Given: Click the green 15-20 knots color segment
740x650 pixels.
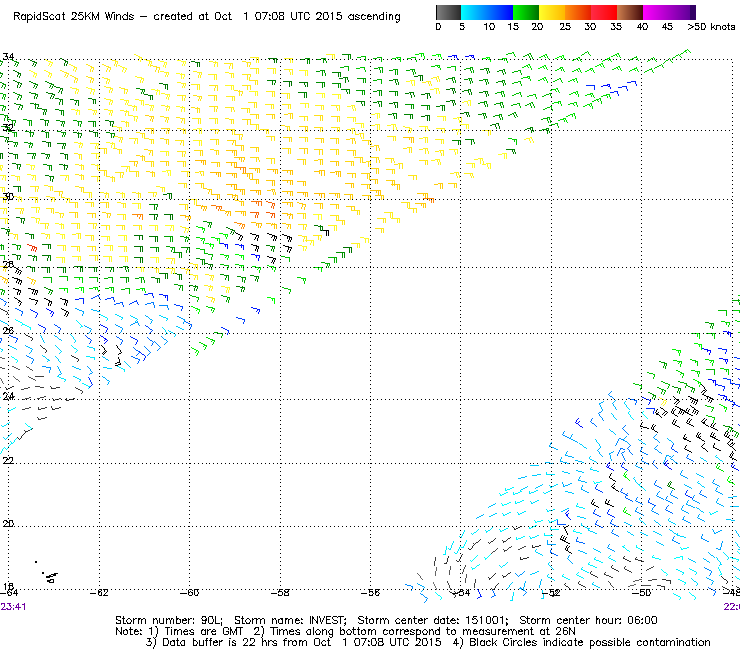Looking at the screenshot, I should 526,12.
